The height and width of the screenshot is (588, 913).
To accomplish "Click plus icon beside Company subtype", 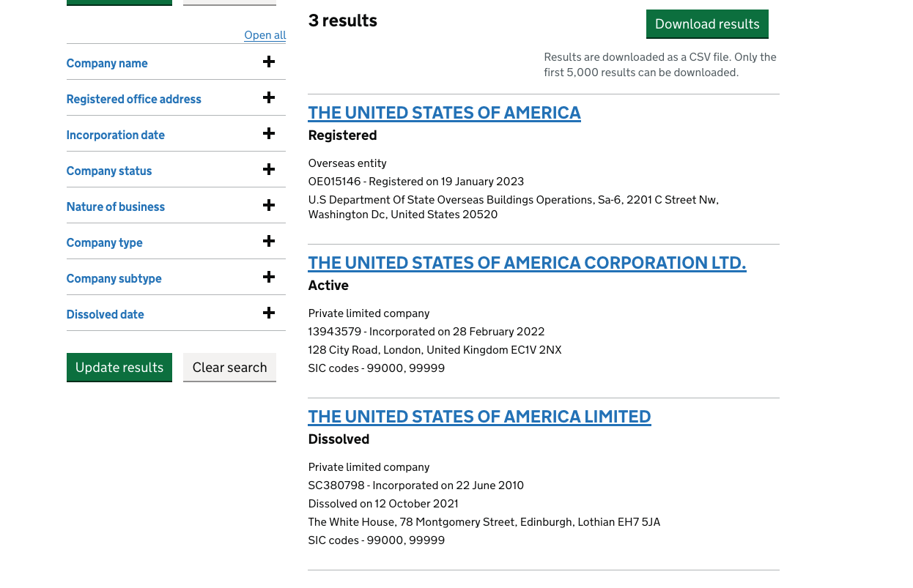I will (x=269, y=278).
